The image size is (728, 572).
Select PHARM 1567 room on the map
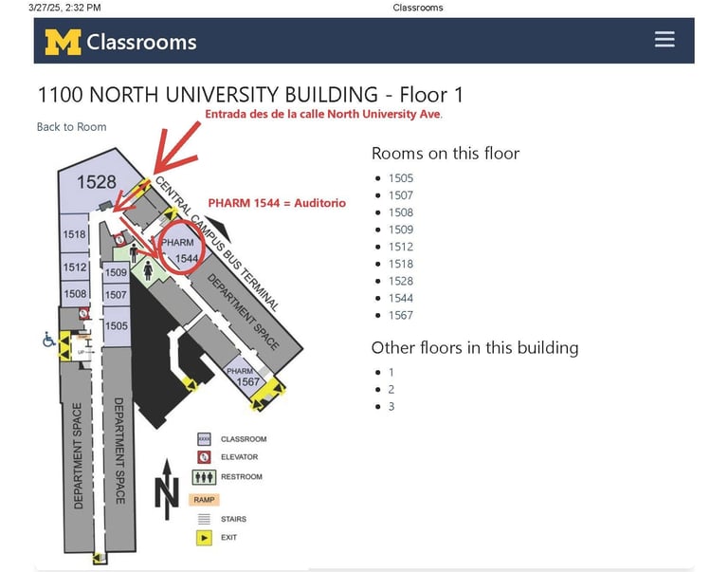245,378
